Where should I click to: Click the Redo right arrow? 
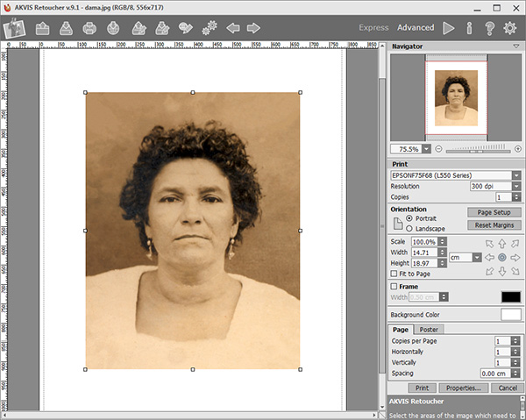pyautogui.click(x=253, y=28)
